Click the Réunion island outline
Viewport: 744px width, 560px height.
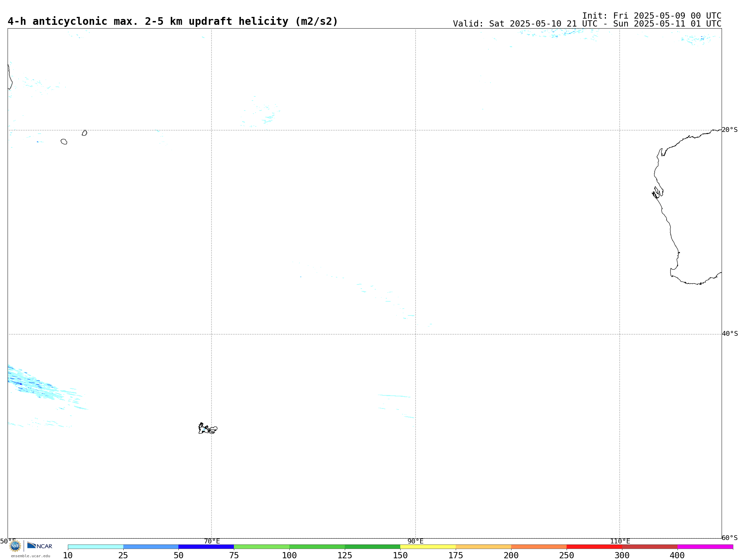click(64, 142)
